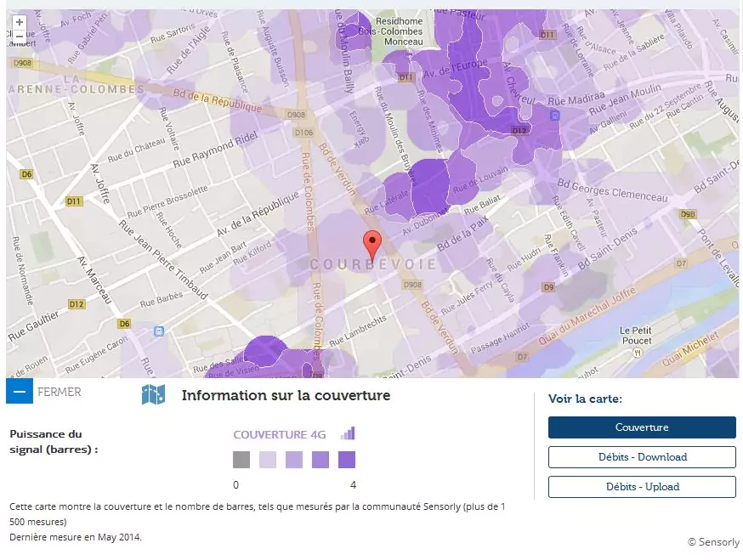The height and width of the screenshot is (560, 743).
Task: Switch to Débits - Download map
Action: [642, 457]
